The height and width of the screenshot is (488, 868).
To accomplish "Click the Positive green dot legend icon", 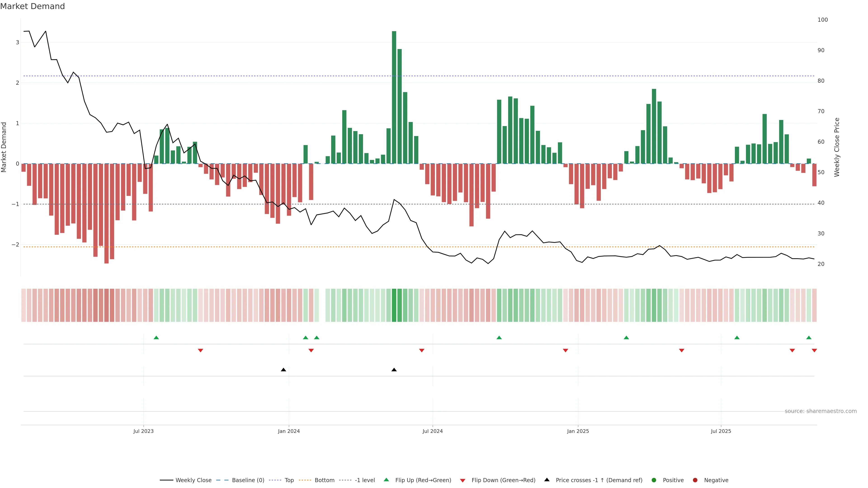I will (654, 480).
